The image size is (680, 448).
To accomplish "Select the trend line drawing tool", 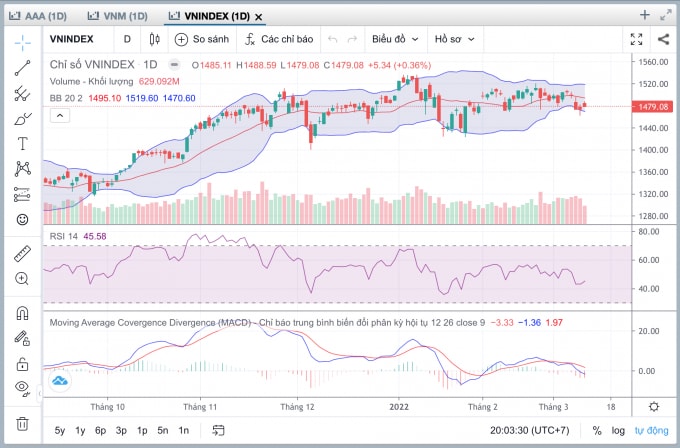I will (23, 68).
